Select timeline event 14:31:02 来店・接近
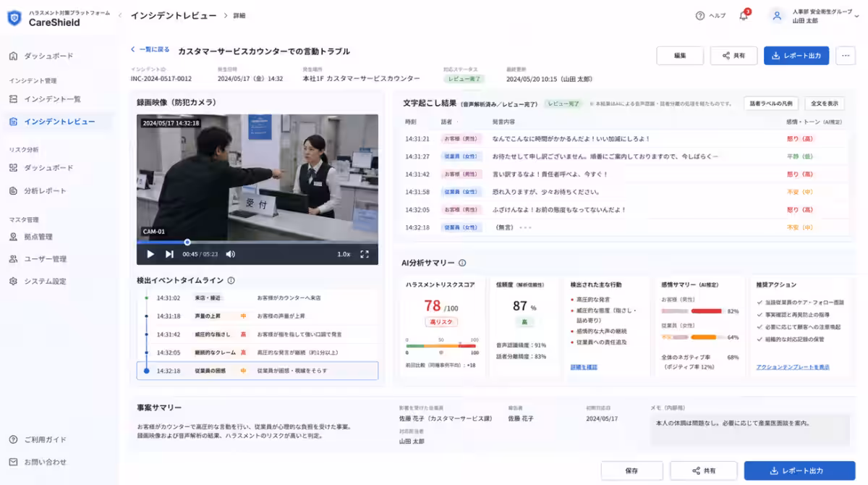The width and height of the screenshot is (868, 485). pyautogui.click(x=258, y=298)
